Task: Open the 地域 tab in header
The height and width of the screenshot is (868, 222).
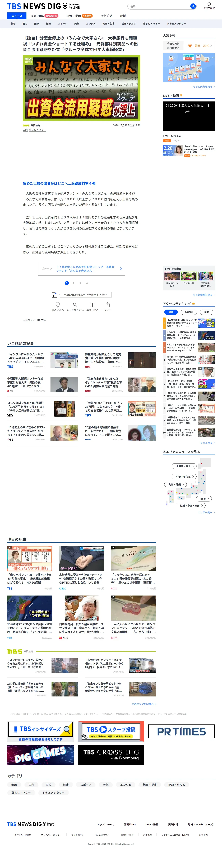Action: 123,16
